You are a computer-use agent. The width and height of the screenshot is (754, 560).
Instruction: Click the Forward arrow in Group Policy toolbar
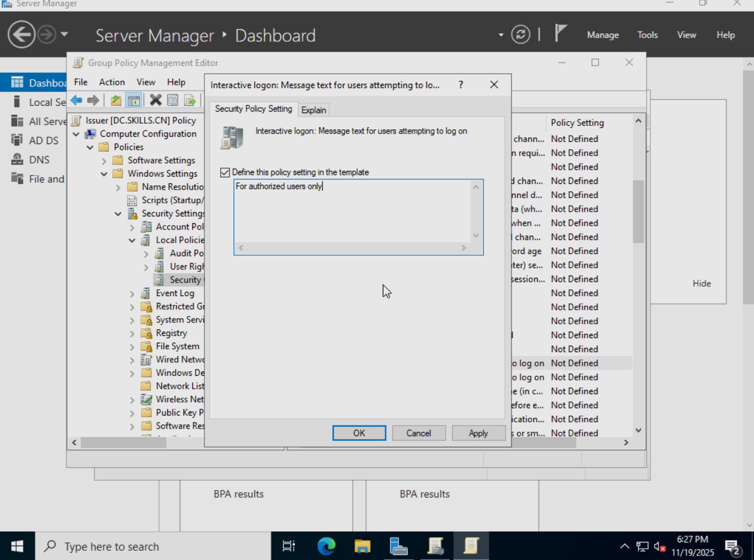(x=93, y=100)
